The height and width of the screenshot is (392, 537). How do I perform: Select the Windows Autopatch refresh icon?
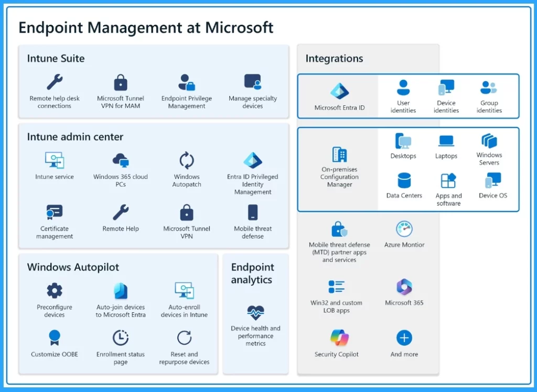[x=187, y=160]
